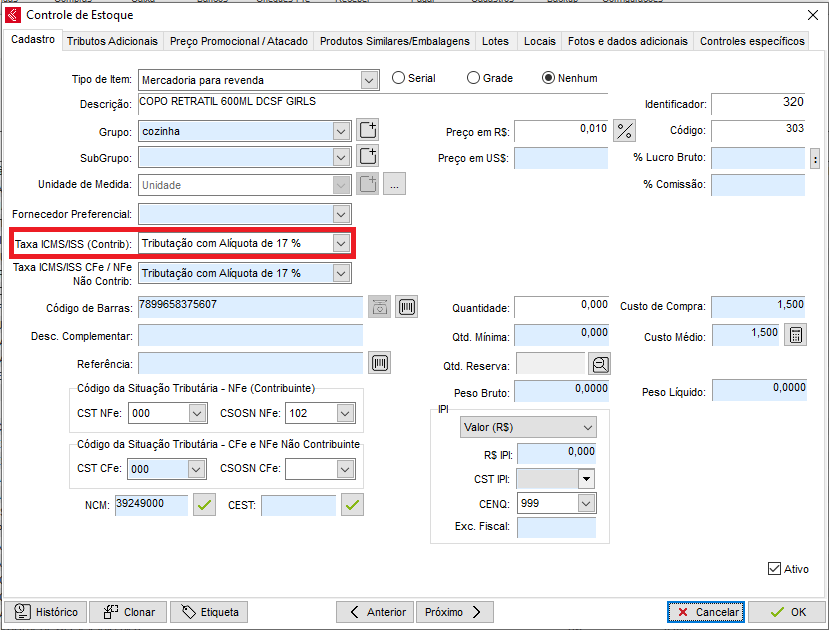Click the add new Grupo icon
Viewport: 829px width, 630px height.
[368, 131]
